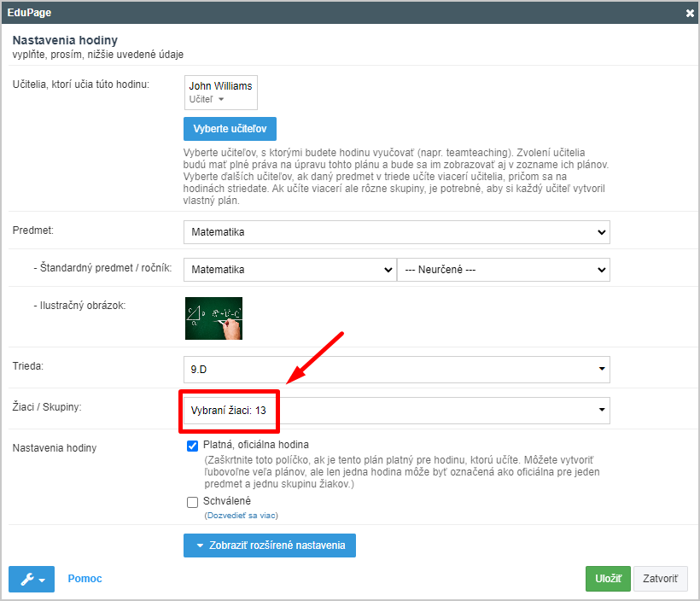Viewport: 700px width, 601px height.
Task: Expand Zobraziť rozšírené nastavenia
Action: click(270, 546)
